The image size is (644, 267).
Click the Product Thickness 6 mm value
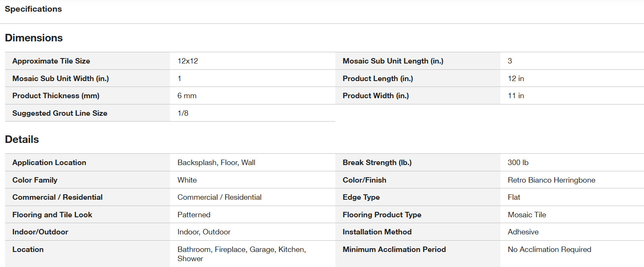187,96
